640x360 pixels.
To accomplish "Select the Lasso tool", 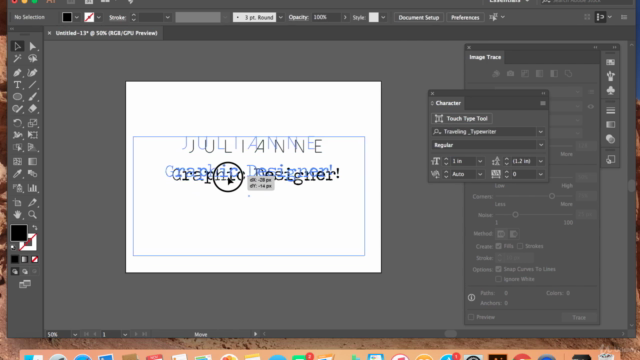I will click(x=33, y=59).
